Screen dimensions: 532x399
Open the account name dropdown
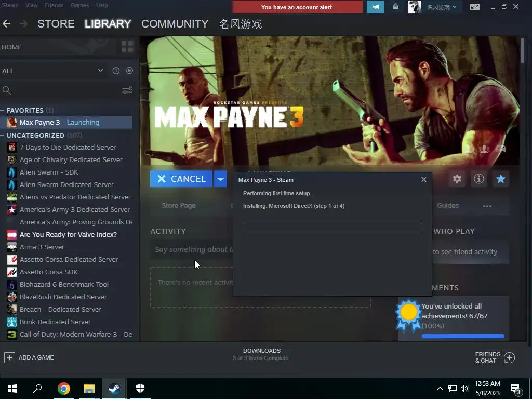coord(442,7)
